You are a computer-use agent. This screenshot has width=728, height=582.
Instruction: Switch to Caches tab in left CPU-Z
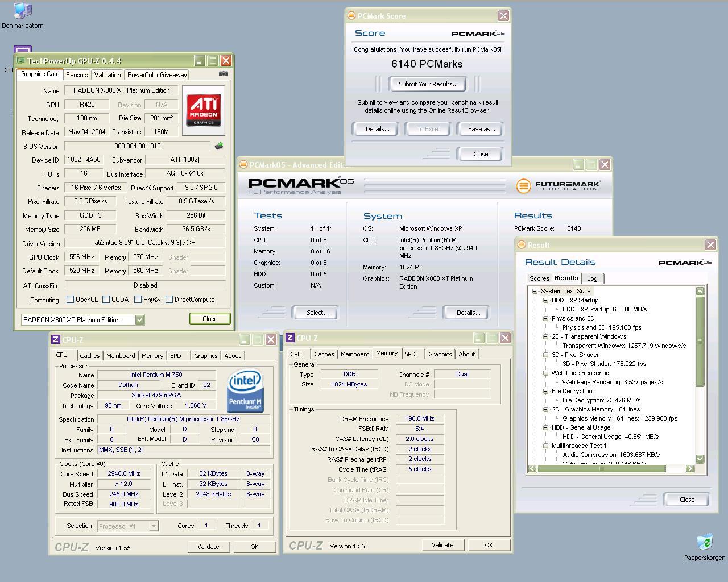(90, 356)
